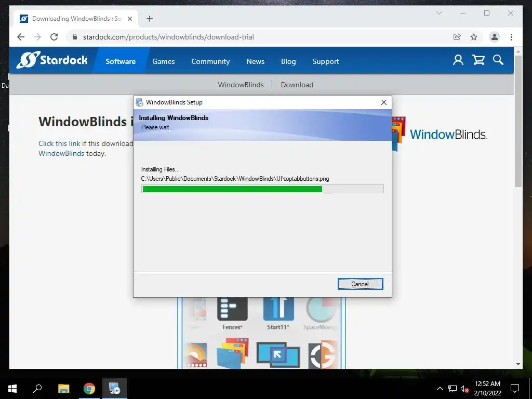Viewport: 532px width, 399px height.
Task: Click the Multiplicity overlapping monitors product icon
Action: (278, 354)
